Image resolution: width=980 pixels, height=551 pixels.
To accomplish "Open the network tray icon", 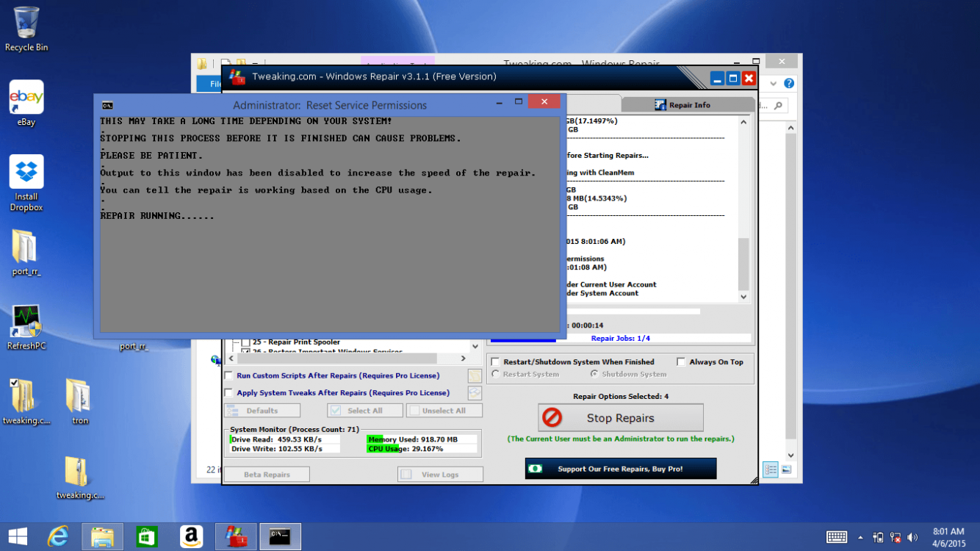I will pos(896,537).
